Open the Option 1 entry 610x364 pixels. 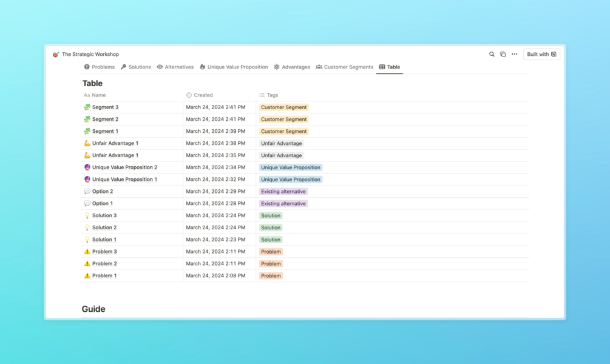(x=103, y=203)
